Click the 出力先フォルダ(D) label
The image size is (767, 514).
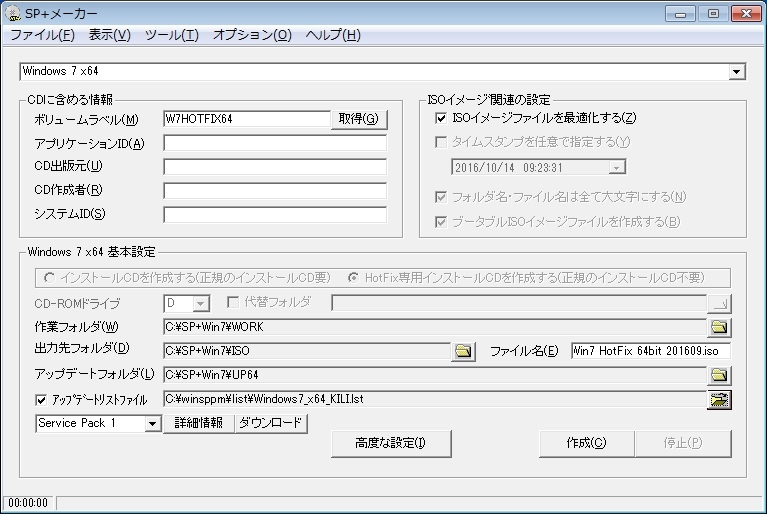pyautogui.click(x=82, y=349)
